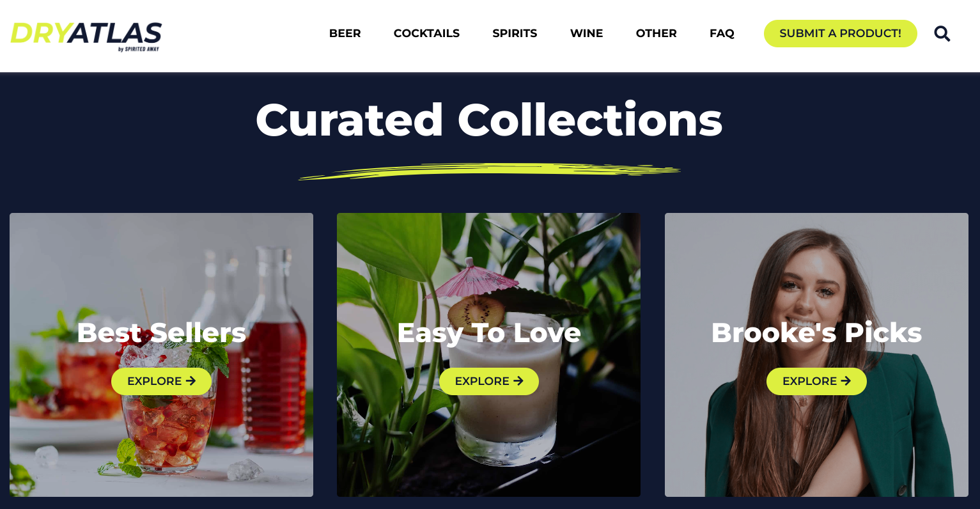Screen dimensions: 980x509
Task: Select SPIRITS in the navigation bar
Action: tap(515, 33)
